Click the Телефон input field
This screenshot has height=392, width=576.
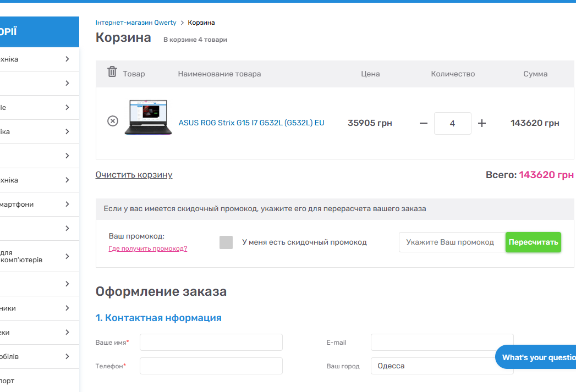211,366
